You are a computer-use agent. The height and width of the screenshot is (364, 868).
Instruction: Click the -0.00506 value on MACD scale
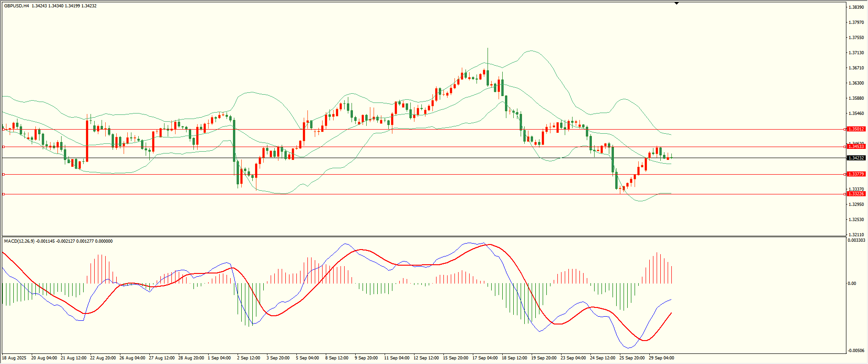click(x=855, y=351)
